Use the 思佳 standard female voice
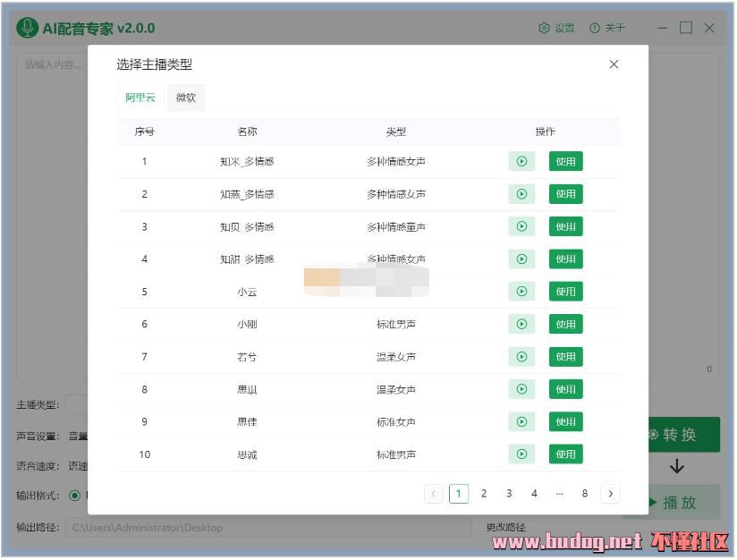The image size is (737, 560). (565, 422)
